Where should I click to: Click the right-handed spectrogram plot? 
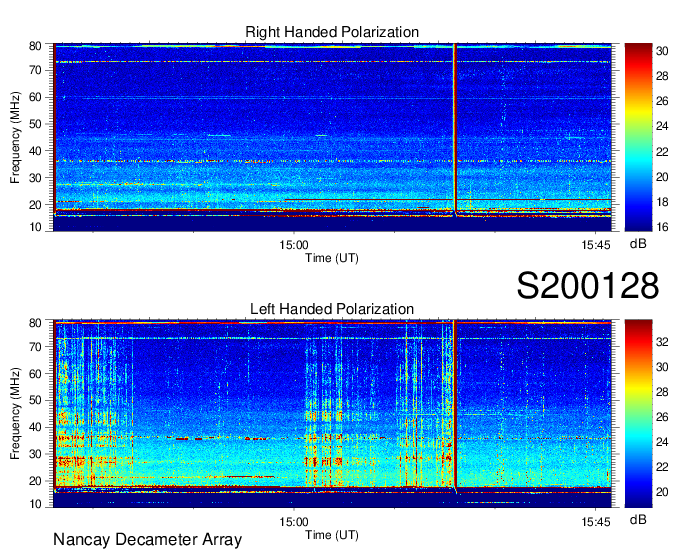[333, 137]
